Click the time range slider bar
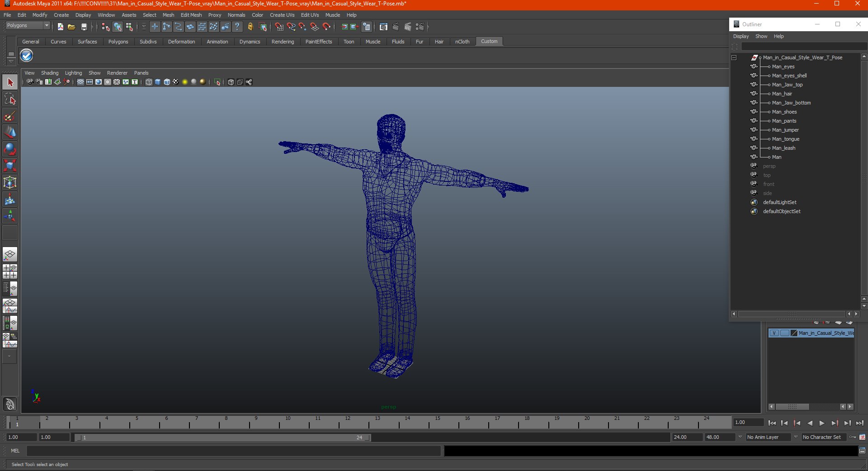Image resolution: width=868 pixels, height=471 pixels. (x=222, y=438)
